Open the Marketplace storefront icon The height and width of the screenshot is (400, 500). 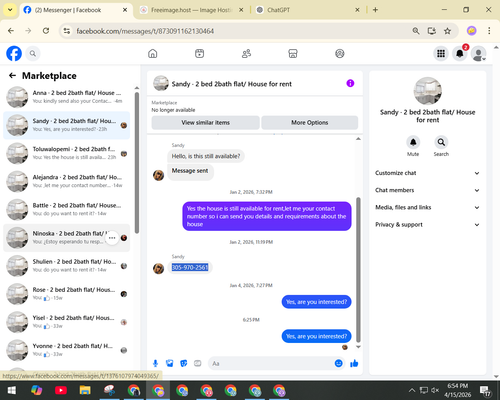point(293,53)
